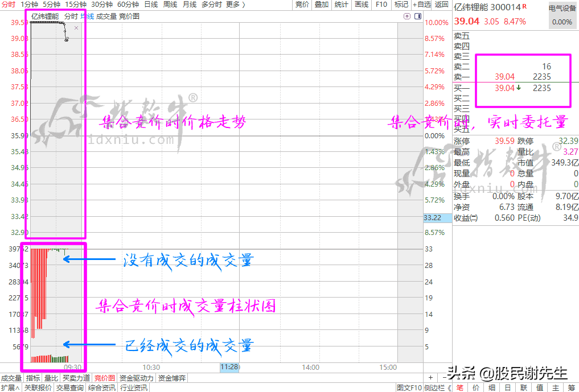The height and width of the screenshot is (392, 579).
Task: Click the 量比 value 3.27
Action: click(x=570, y=152)
